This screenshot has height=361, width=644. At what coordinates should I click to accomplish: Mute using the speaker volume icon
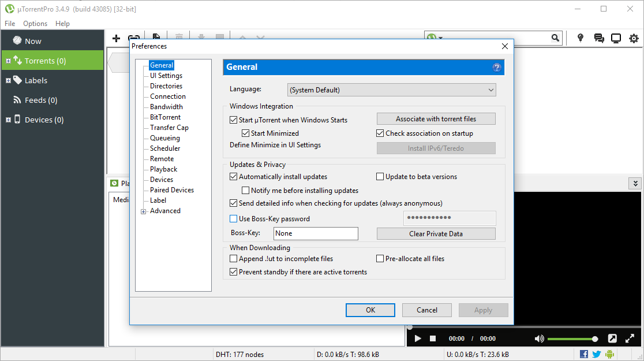pos(539,338)
